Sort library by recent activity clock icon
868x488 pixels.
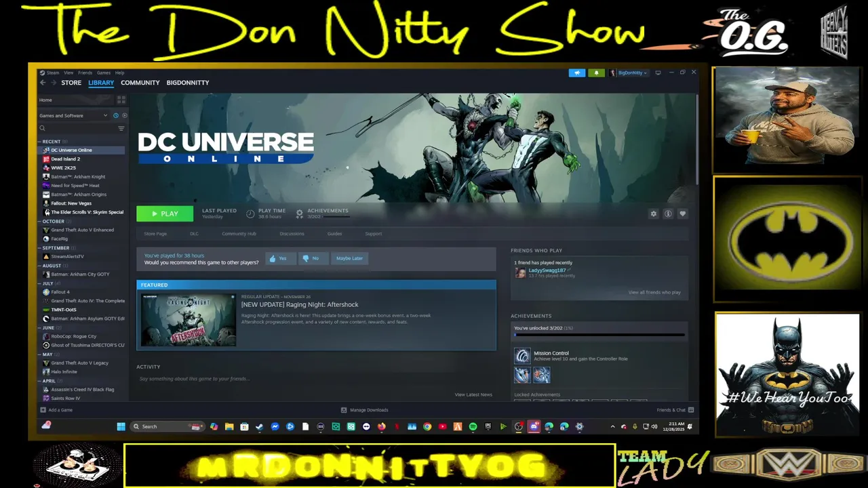click(116, 115)
